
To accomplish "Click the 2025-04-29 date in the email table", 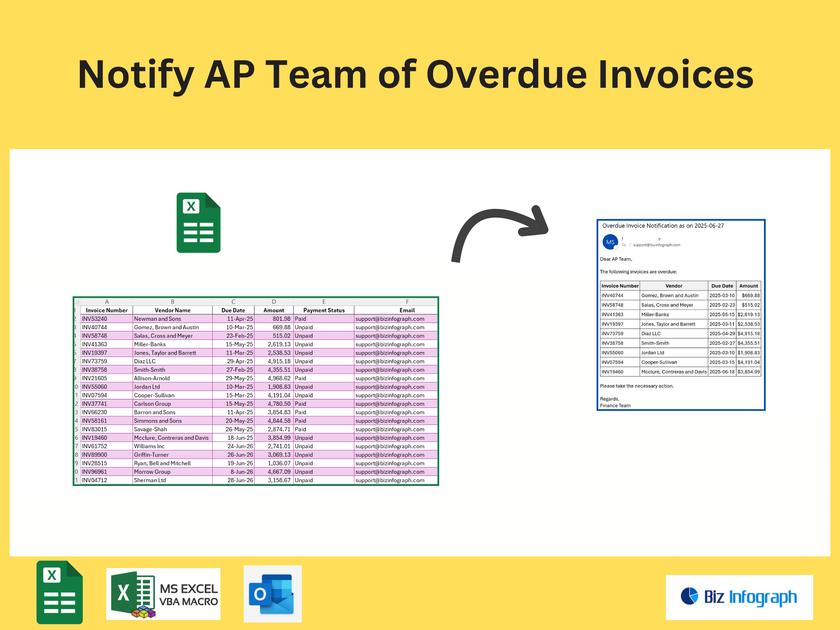I will pos(722,333).
